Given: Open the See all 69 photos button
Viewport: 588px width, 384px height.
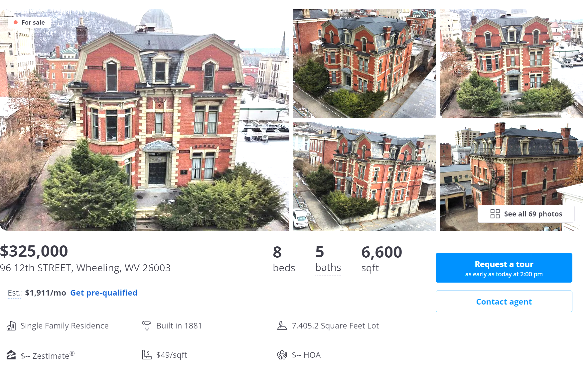Looking at the screenshot, I should pyautogui.click(x=526, y=214).
